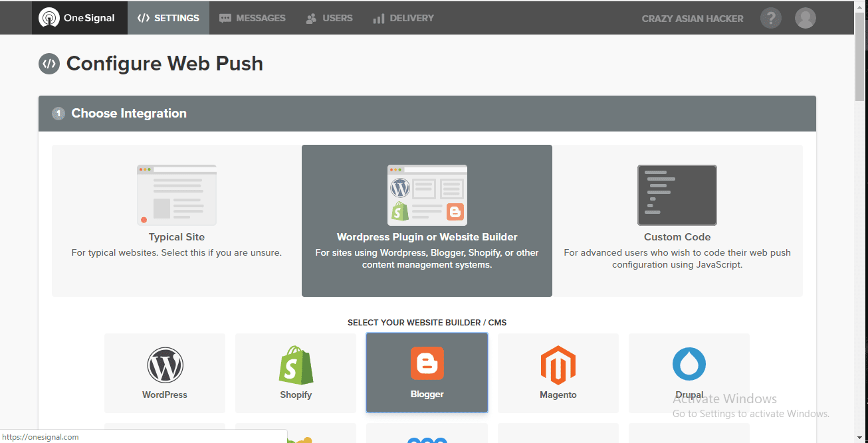Click the Website Builder illustration icon
Screen dimensions: 868x443
tap(427, 195)
